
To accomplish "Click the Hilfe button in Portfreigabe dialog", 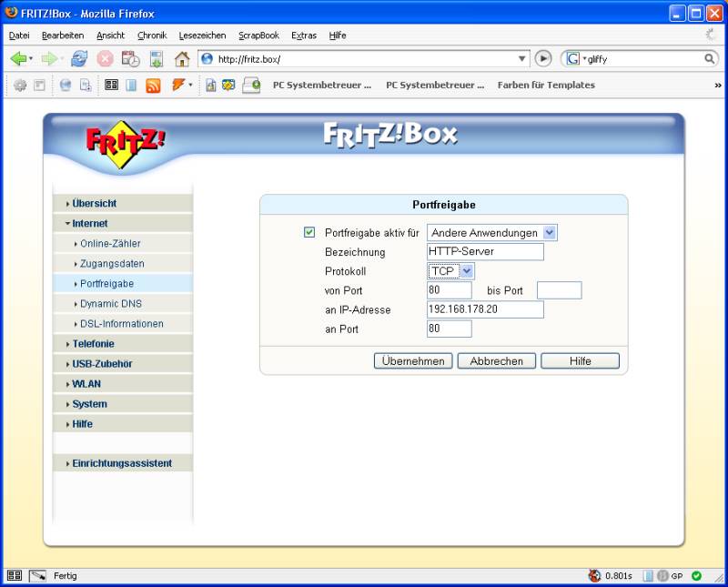I will point(581,361).
